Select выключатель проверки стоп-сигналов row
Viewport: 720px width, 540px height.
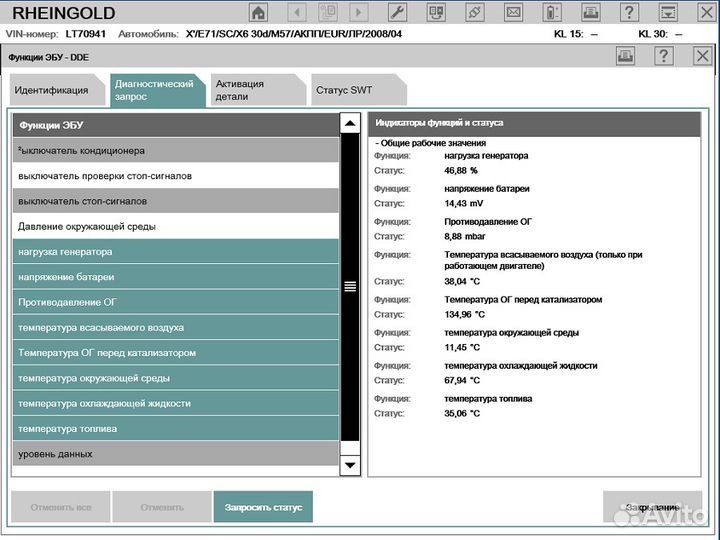point(176,176)
